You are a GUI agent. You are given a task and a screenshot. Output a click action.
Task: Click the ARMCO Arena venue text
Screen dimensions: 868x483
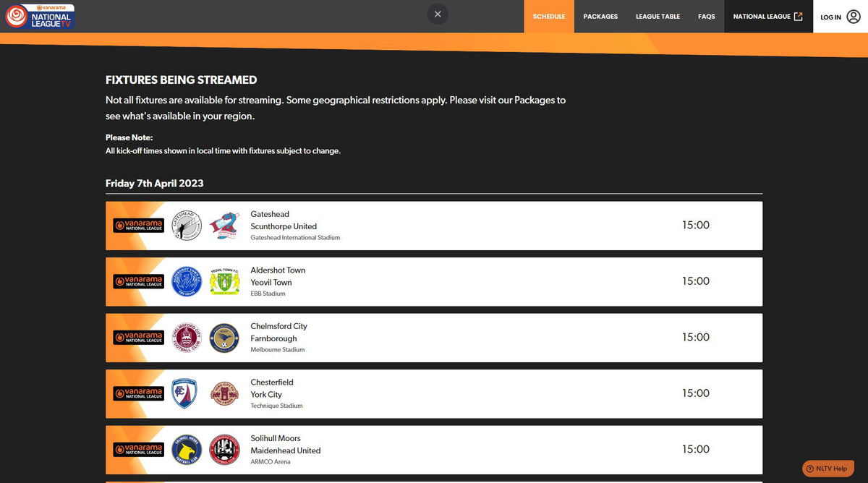pyautogui.click(x=271, y=462)
